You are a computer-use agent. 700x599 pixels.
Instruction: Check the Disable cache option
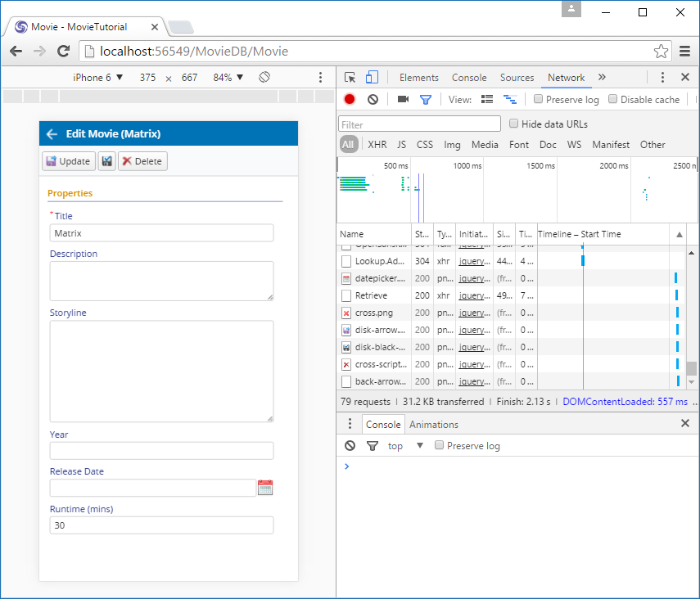click(x=613, y=99)
